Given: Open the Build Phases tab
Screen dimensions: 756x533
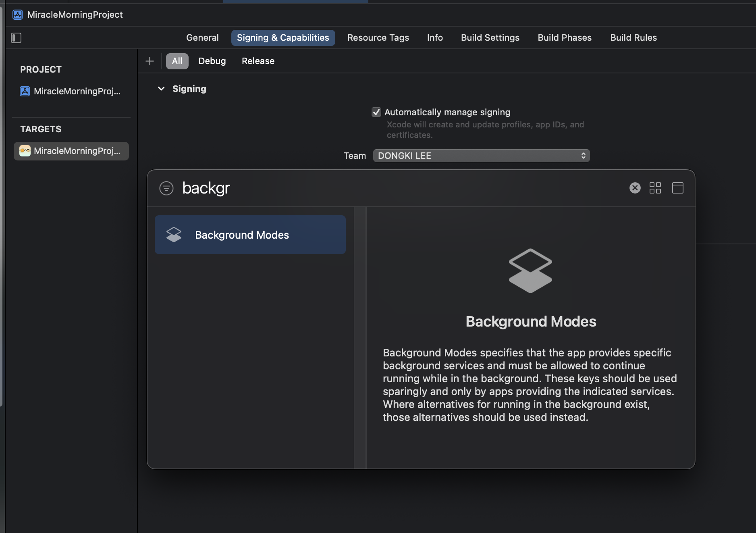Looking at the screenshot, I should coord(565,37).
